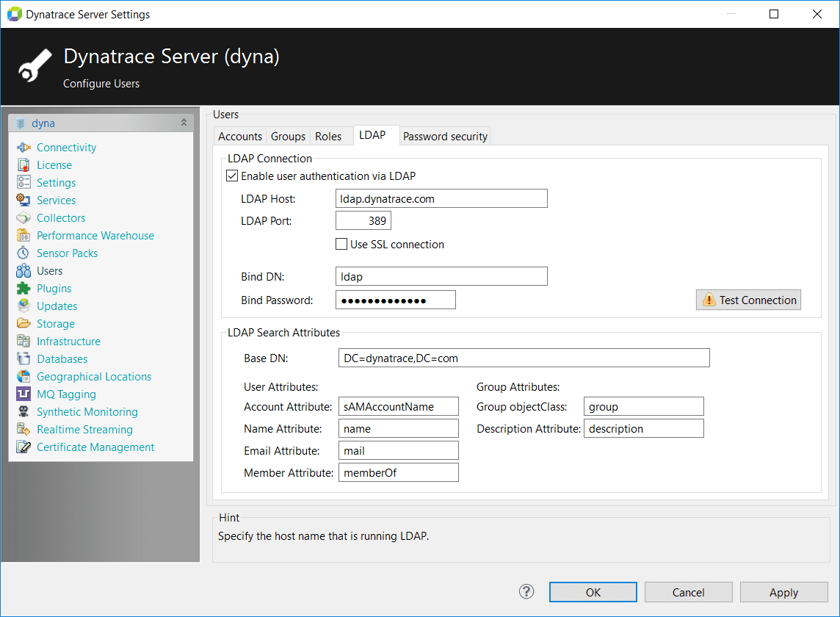The width and height of the screenshot is (840, 617).
Task: Click the green Plugins puzzle icon
Action: pyautogui.click(x=23, y=289)
